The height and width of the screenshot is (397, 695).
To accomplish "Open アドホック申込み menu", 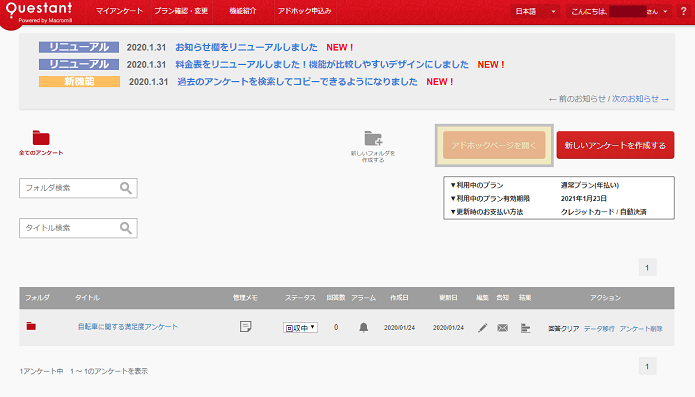I will (305, 11).
